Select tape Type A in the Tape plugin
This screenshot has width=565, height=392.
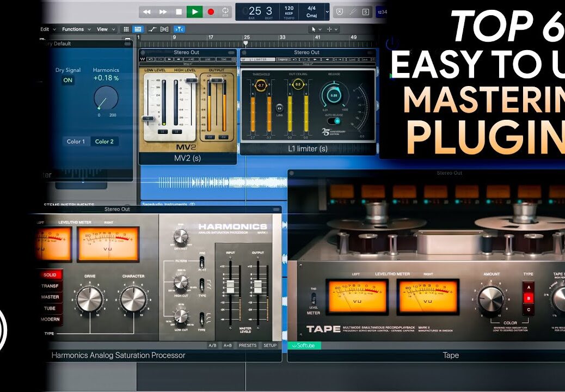(x=528, y=287)
